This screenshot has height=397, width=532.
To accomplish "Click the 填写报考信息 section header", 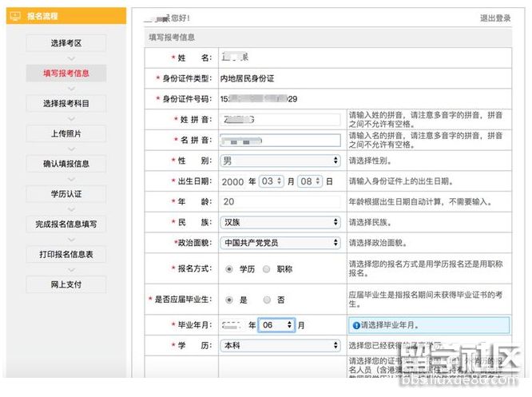I will [x=328, y=38].
